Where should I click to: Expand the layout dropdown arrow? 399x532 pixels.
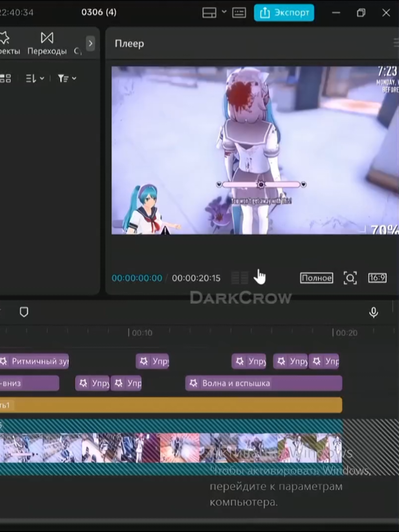tap(224, 12)
